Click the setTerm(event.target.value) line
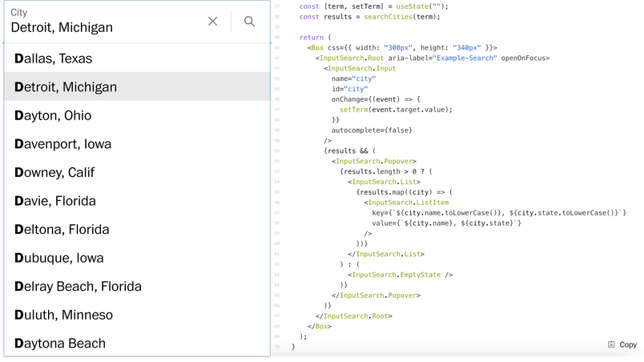 point(396,110)
